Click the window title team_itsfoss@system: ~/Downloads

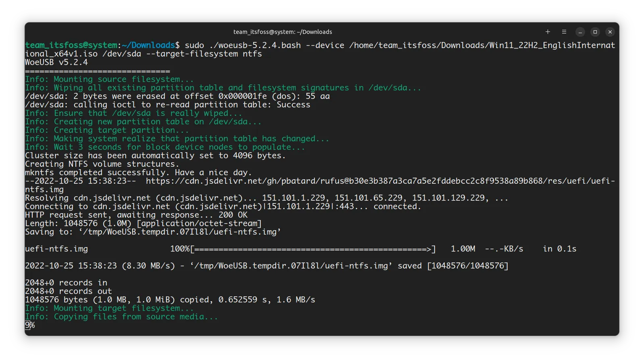pos(283,32)
